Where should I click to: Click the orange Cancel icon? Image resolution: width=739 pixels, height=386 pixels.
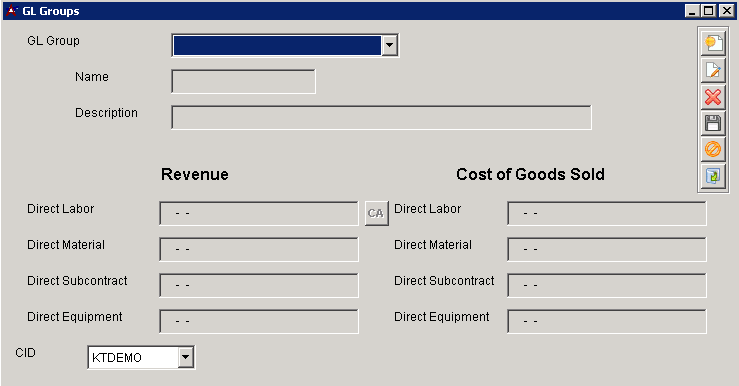[713, 149]
